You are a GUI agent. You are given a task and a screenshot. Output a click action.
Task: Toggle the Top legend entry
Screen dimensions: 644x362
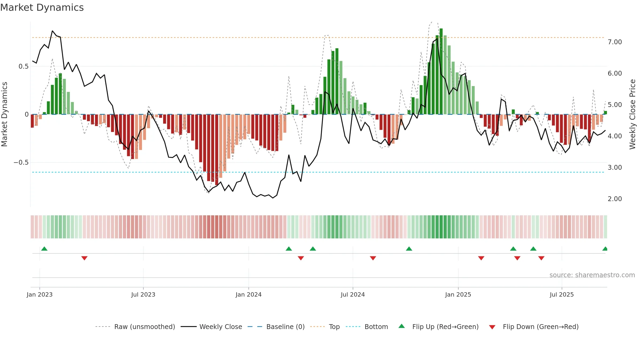[325, 327]
